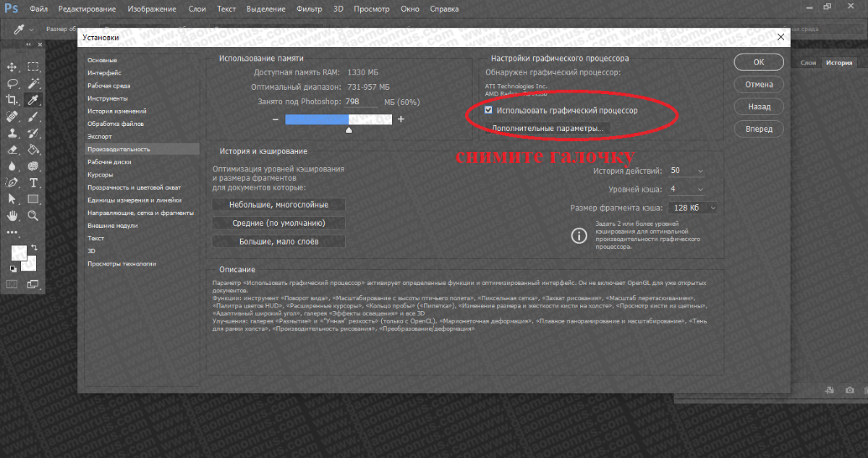Viewport: 868px width, 458px height.
Task: Click the Вперед button
Action: (758, 129)
